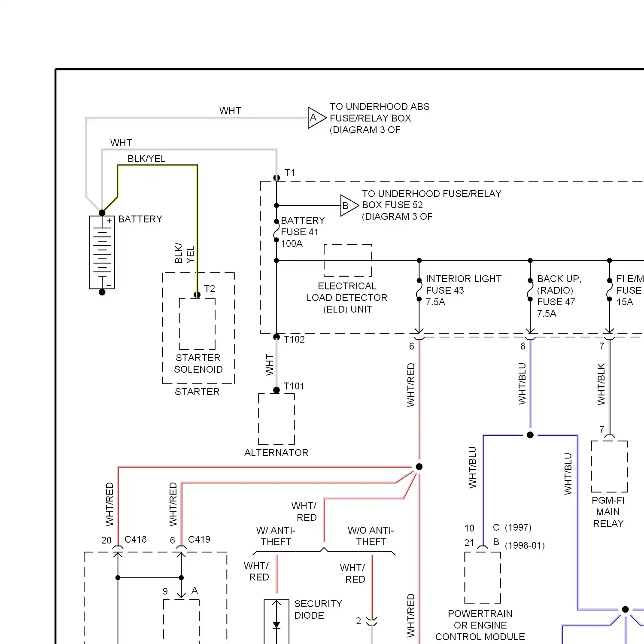Viewport: 644px width, 644px height.
Task: Click the Starter Solenoid inner box
Action: click(x=197, y=324)
